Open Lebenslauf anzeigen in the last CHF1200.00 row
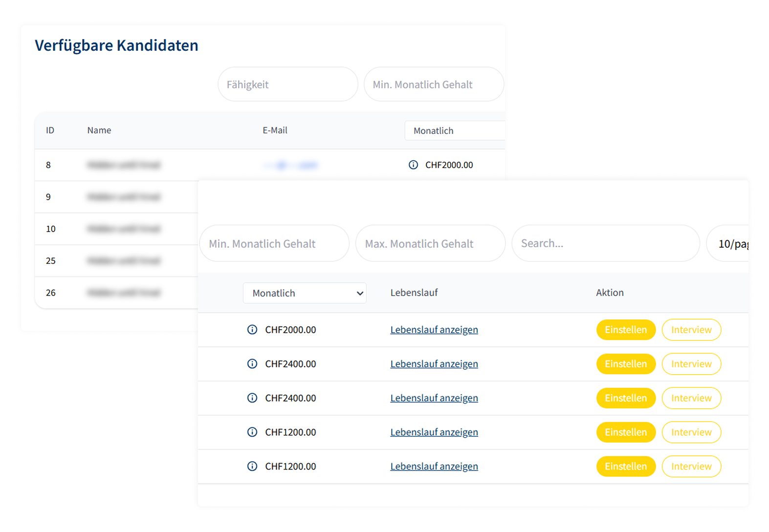The width and height of the screenshot is (769, 532). tap(434, 467)
